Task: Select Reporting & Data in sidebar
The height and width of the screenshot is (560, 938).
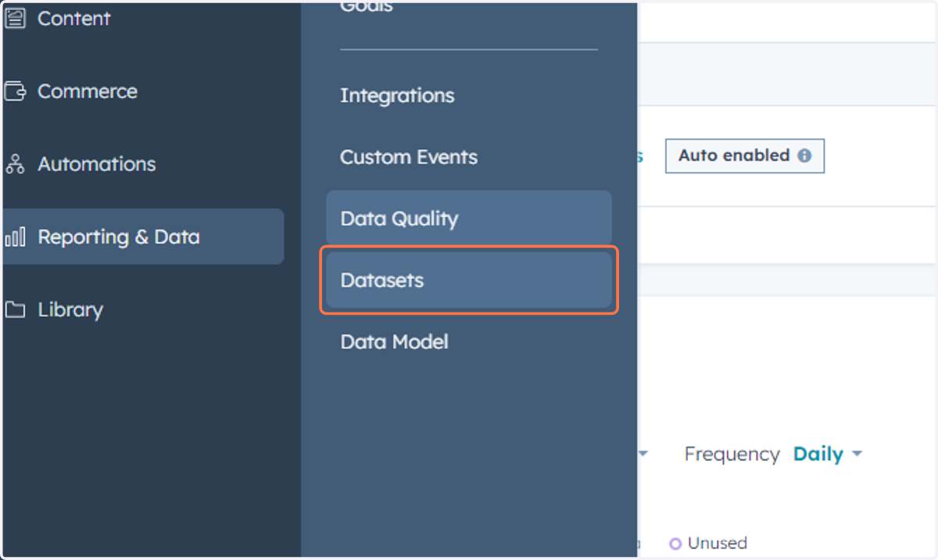Action: click(143, 237)
